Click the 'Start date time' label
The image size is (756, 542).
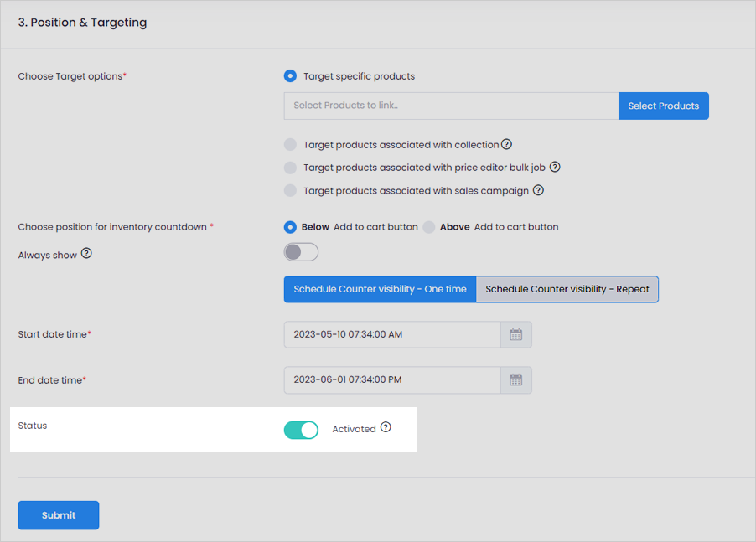tap(54, 334)
